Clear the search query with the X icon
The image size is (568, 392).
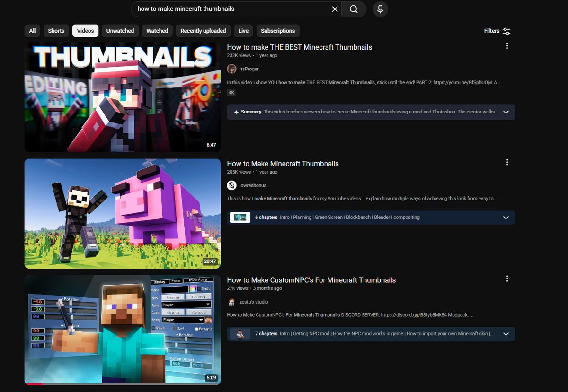tap(335, 9)
